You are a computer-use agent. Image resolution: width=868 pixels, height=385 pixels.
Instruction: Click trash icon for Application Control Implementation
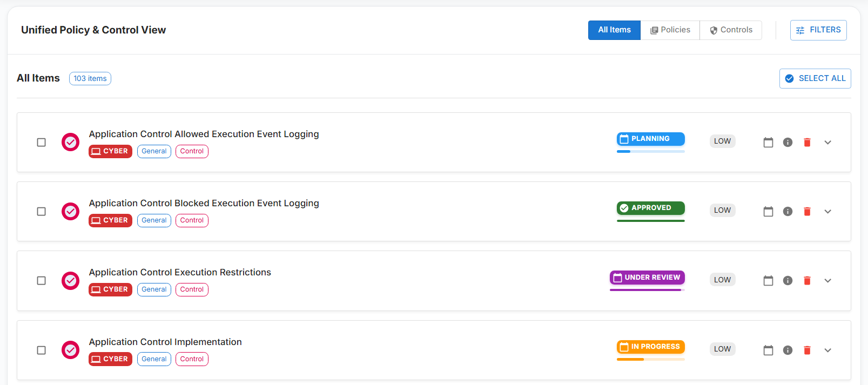point(807,350)
